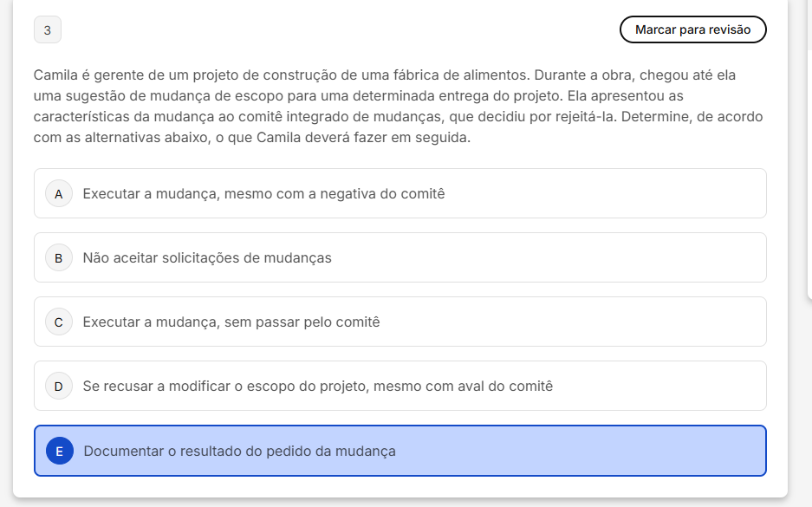The image size is (812, 507).
Task: Click the partially visible panel at right edge
Action: [809, 147]
